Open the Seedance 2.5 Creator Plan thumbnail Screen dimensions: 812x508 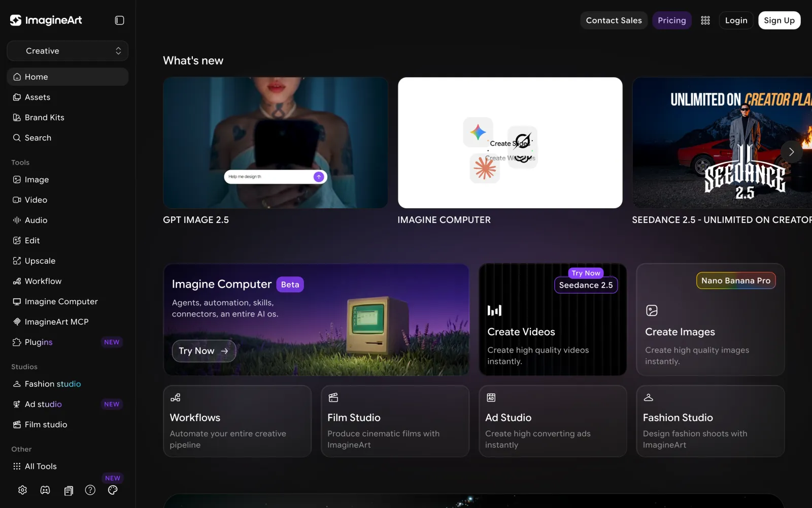(722, 143)
